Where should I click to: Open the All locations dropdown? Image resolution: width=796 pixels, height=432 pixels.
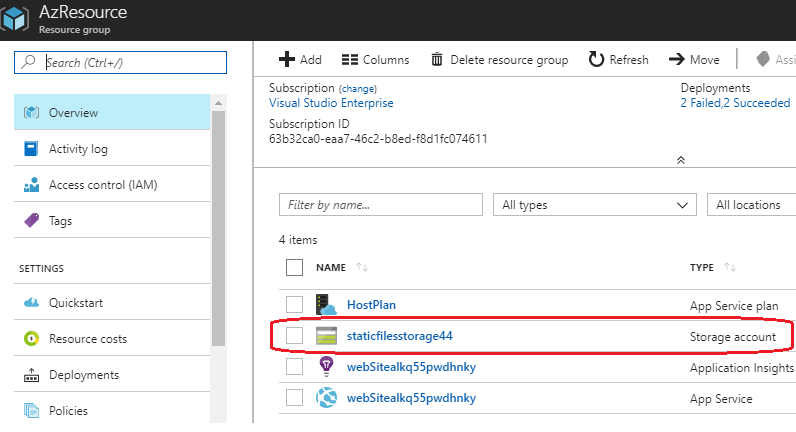coord(750,204)
